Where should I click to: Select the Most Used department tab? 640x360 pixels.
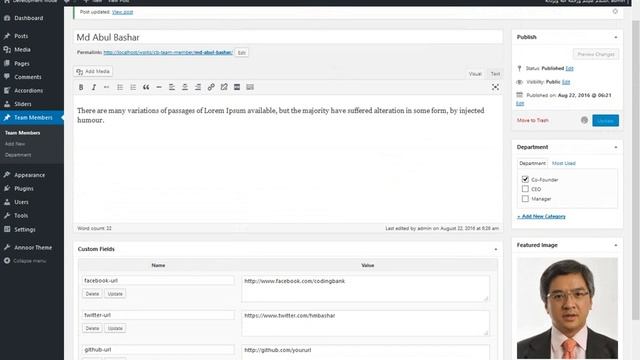click(x=564, y=163)
